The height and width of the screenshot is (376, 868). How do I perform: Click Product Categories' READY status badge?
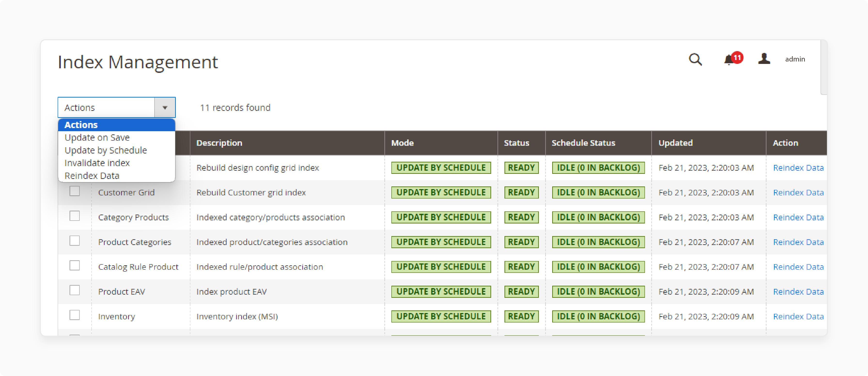click(x=521, y=242)
